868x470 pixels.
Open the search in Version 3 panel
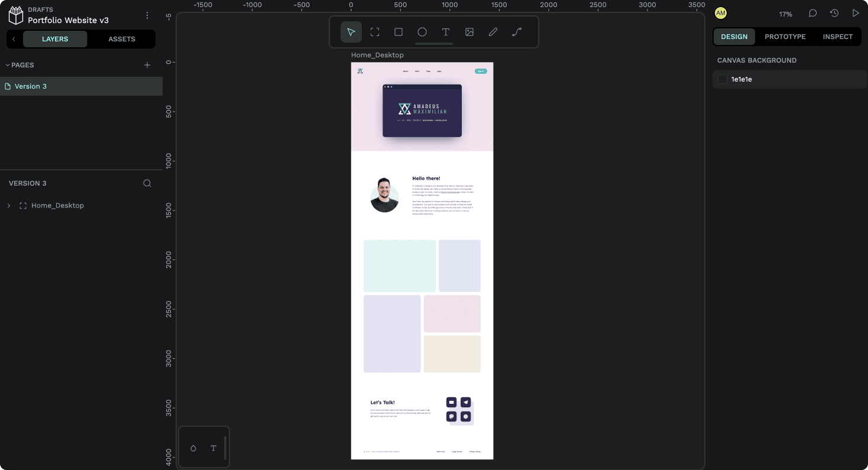tap(147, 183)
